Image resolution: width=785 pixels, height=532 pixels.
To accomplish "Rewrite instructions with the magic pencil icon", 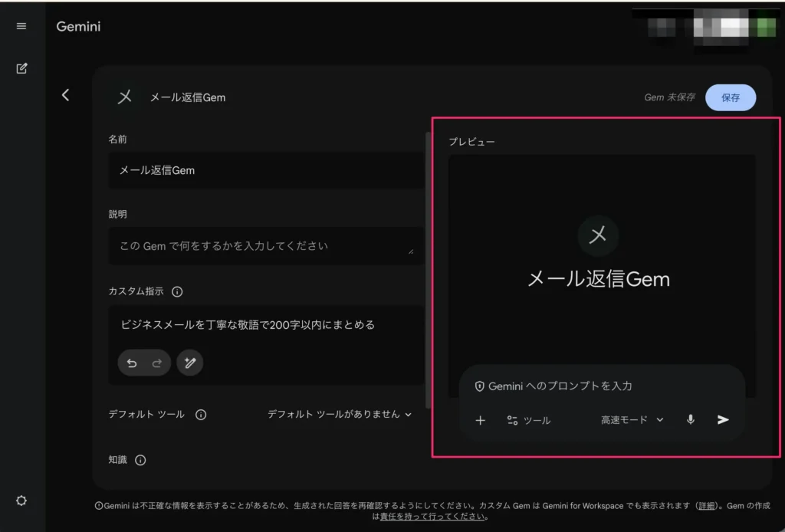I will (x=190, y=363).
